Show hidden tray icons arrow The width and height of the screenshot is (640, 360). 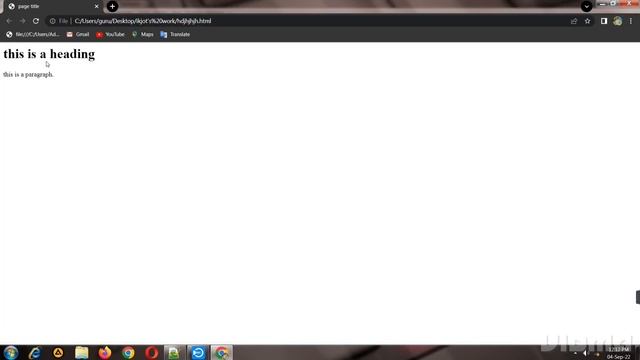575,353
